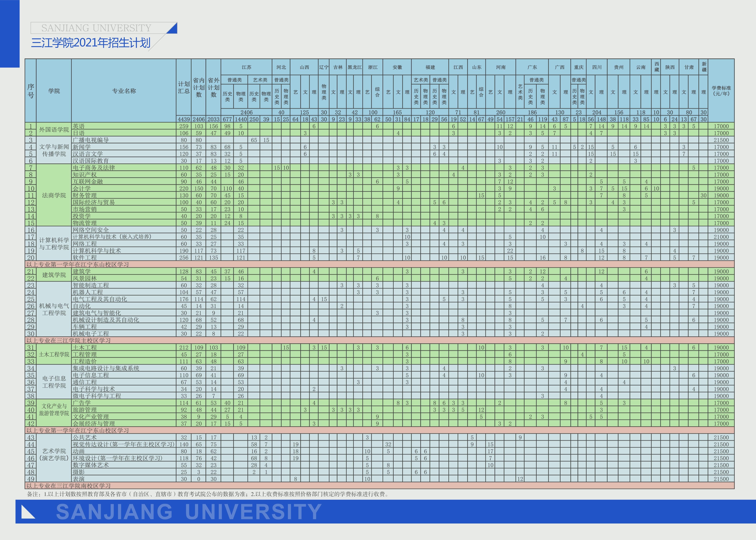The image size is (756, 540).
Task: Click the 河北 province header
Action: coord(281,67)
